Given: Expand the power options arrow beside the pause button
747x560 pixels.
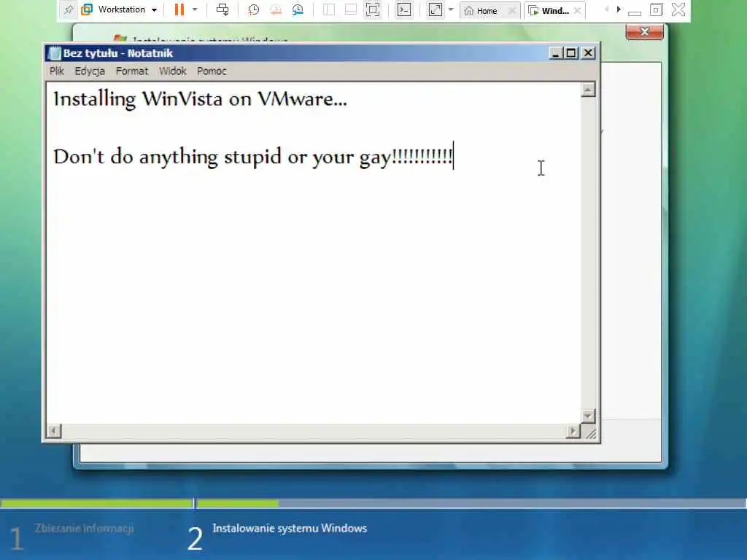Looking at the screenshot, I should click(195, 9).
